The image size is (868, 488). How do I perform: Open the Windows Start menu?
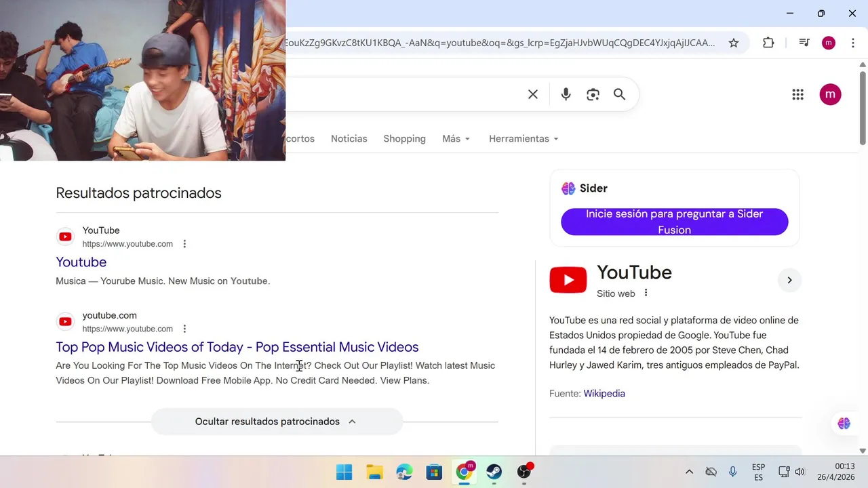tap(344, 472)
